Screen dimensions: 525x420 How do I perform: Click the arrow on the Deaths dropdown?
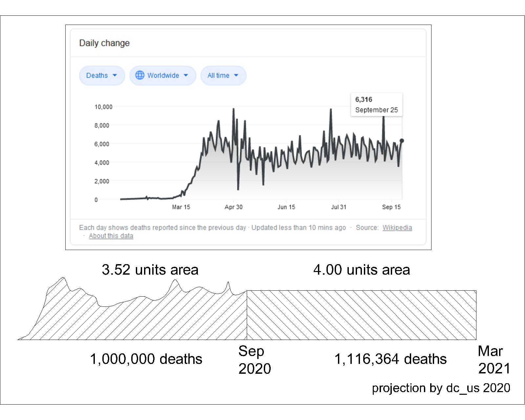click(x=115, y=75)
